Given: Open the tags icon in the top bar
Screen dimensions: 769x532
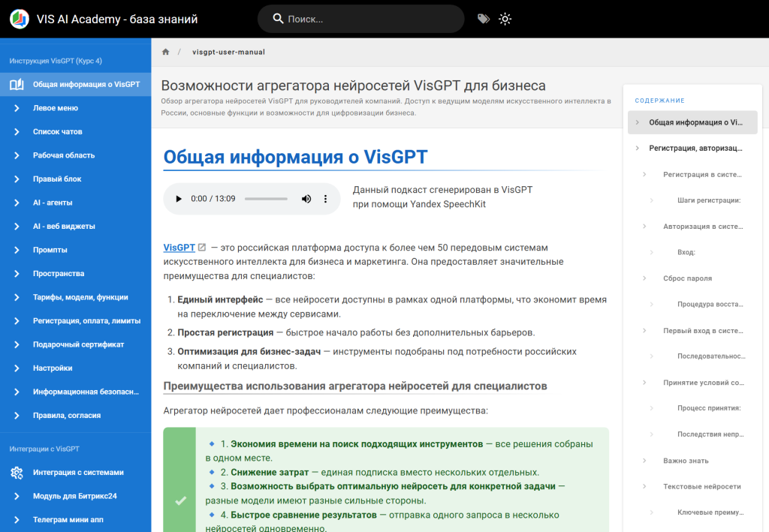Looking at the screenshot, I should pos(482,19).
